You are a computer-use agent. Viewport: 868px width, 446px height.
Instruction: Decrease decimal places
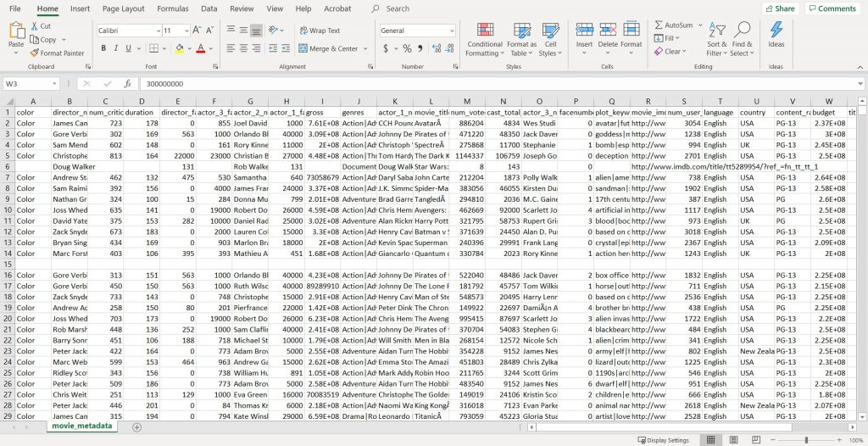click(449, 49)
